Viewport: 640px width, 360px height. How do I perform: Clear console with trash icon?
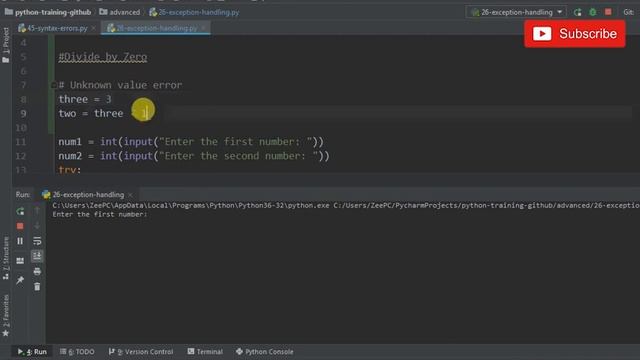click(x=37, y=287)
